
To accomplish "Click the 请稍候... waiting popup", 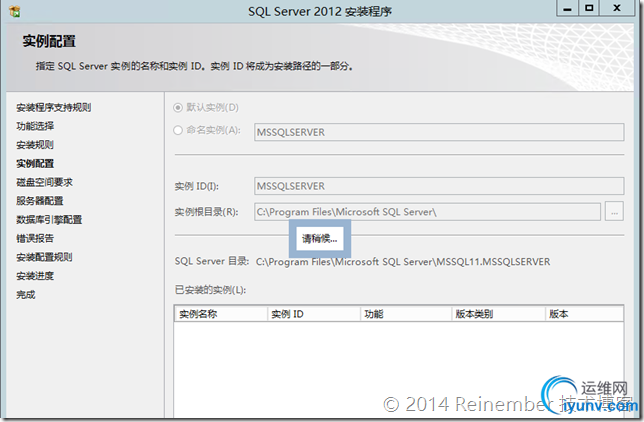I will click(320, 239).
